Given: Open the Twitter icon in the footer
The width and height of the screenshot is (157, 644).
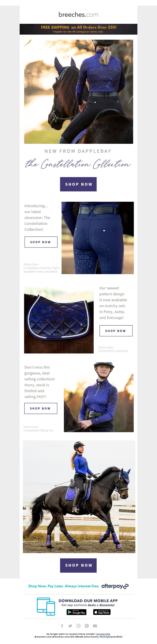Looking at the screenshot, I should click(70, 626).
